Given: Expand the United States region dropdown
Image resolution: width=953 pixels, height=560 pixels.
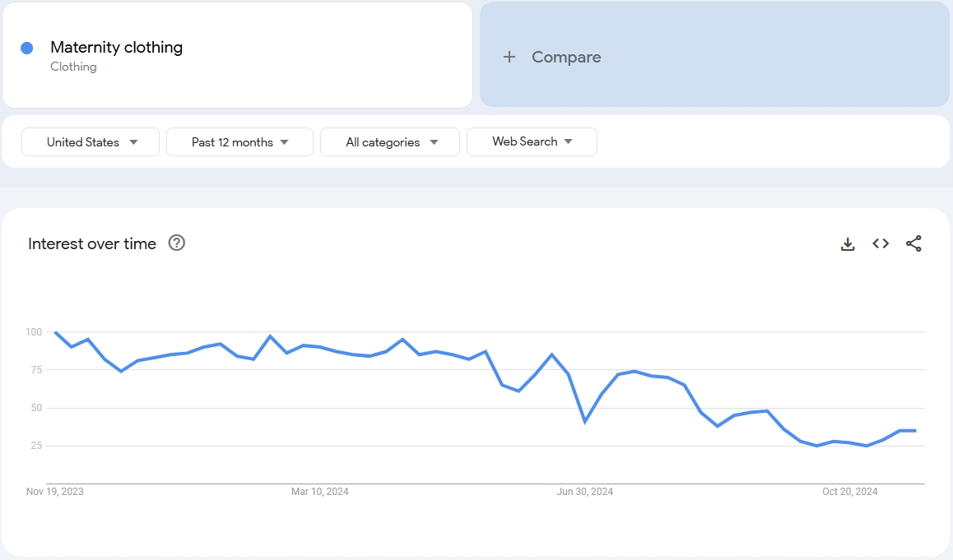Looking at the screenshot, I should 91,141.
